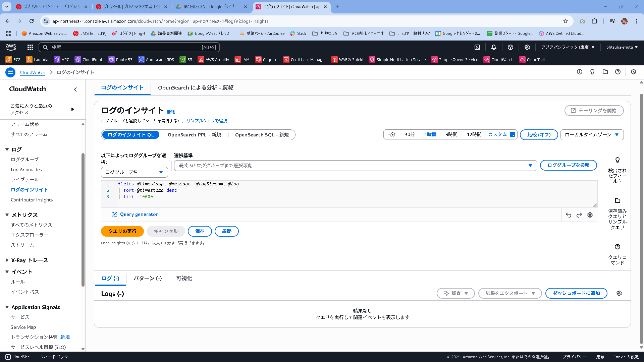Collapse the メトリクス section in the sidebar
Viewport: 644px width, 362px height.
[x=7, y=215]
